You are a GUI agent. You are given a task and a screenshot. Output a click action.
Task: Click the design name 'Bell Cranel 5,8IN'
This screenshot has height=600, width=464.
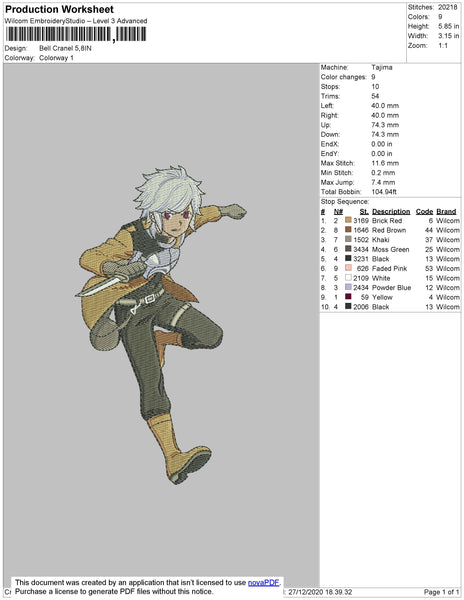pos(65,48)
